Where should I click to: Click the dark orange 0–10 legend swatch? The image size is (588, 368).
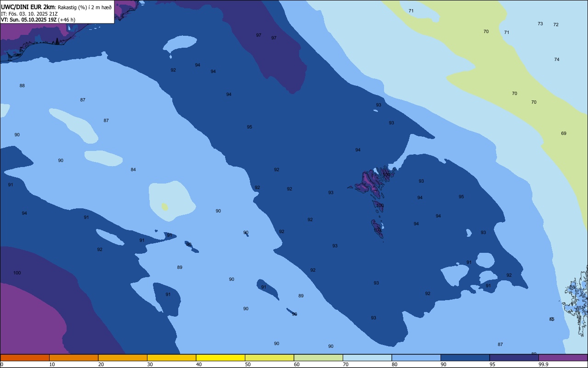(x=25, y=357)
